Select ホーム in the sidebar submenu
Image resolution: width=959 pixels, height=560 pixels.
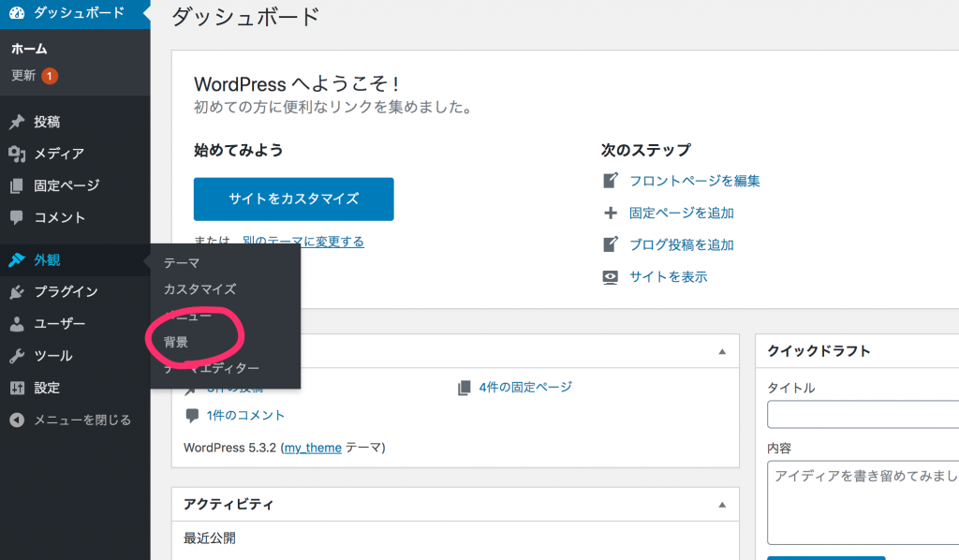tap(29, 49)
